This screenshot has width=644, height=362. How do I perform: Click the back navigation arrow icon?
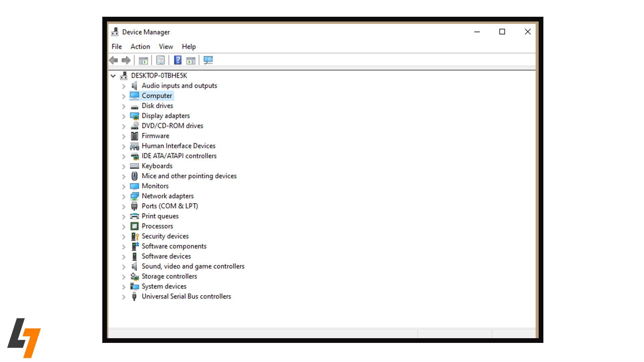pos(113,60)
